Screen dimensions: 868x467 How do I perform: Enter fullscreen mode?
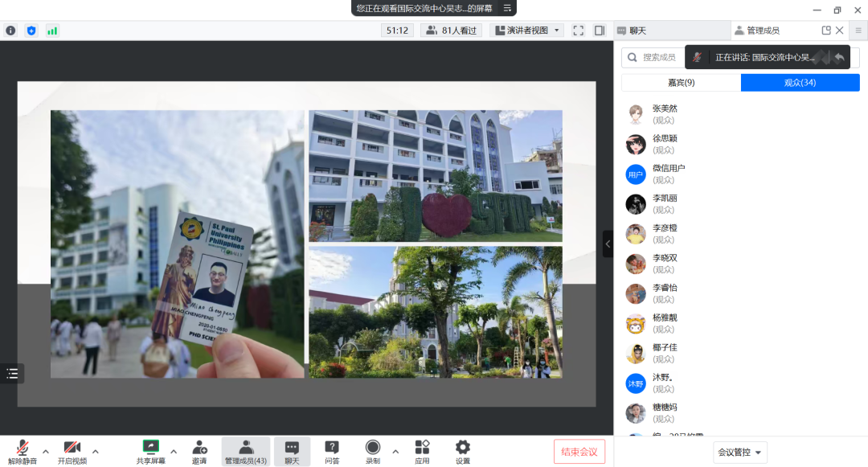click(578, 31)
